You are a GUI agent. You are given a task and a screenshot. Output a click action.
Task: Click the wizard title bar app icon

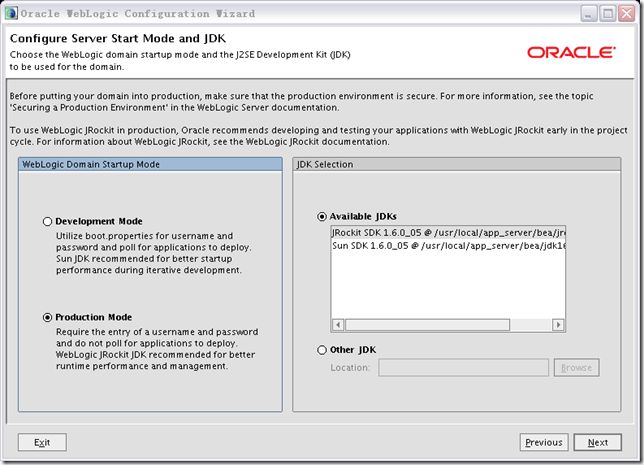tap(11, 13)
